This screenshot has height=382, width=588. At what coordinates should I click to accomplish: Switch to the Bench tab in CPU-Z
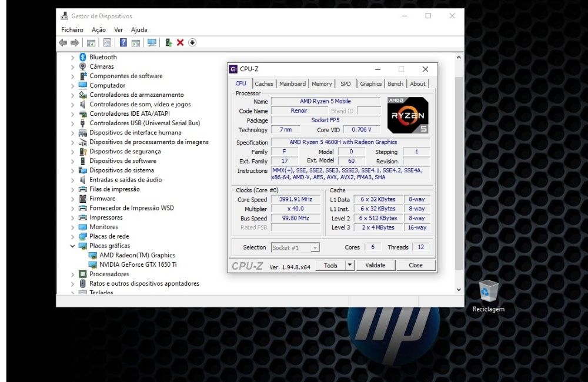[396, 84]
